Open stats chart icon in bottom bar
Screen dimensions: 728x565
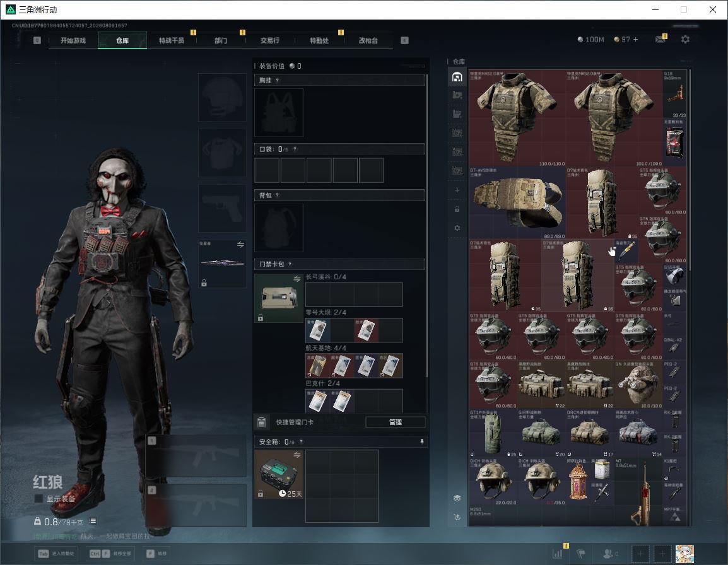(557, 554)
